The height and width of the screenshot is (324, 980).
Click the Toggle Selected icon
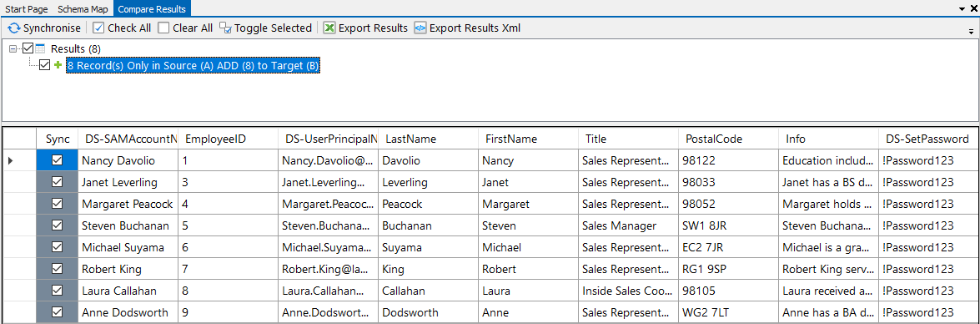click(226, 28)
